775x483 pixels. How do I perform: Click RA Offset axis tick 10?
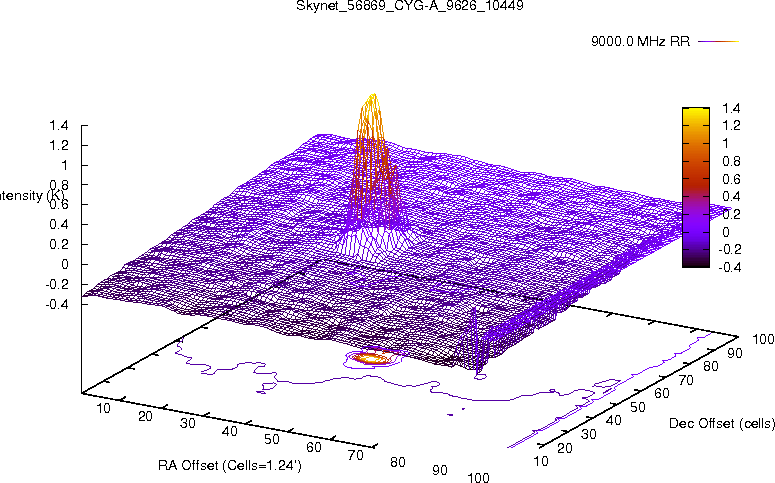(103, 408)
